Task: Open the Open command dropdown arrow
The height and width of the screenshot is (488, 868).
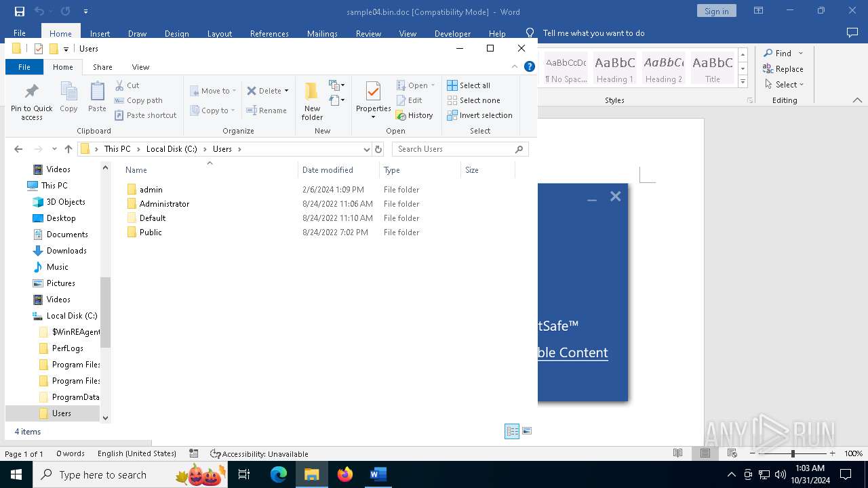Action: pyautogui.click(x=433, y=85)
